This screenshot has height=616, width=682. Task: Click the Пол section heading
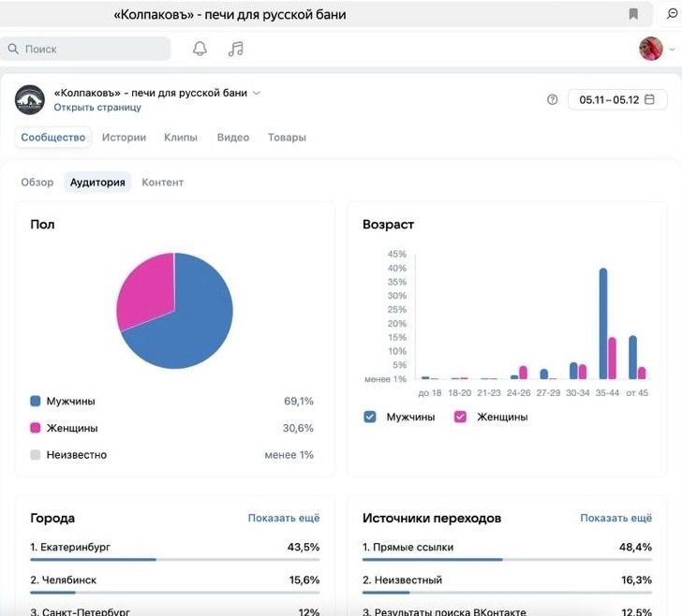click(x=42, y=225)
